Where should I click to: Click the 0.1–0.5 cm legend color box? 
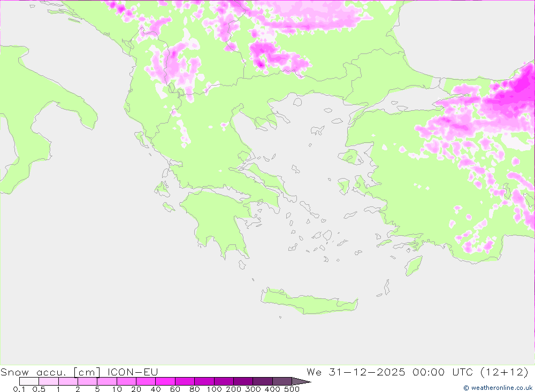[29, 381]
